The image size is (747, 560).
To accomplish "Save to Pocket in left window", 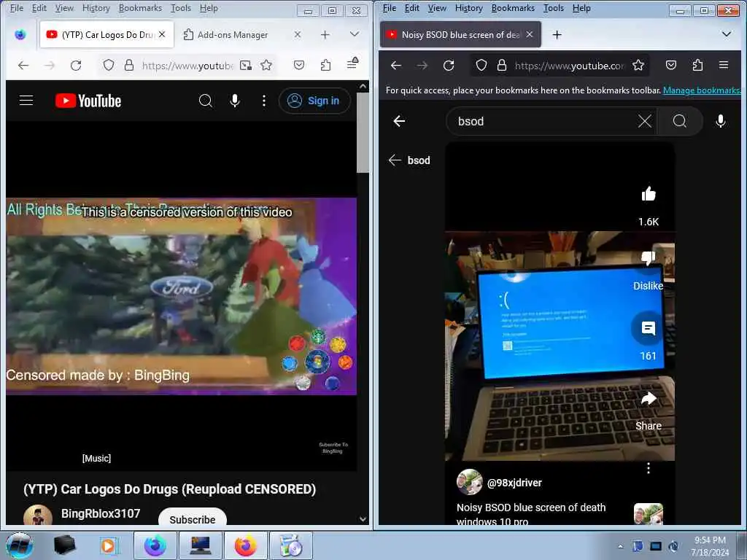I will (298, 65).
